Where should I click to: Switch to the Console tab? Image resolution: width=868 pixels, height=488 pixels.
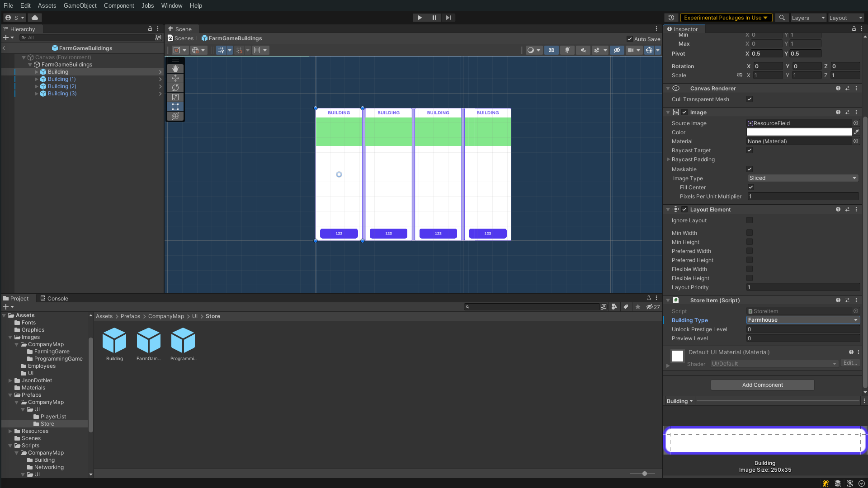pos(54,298)
